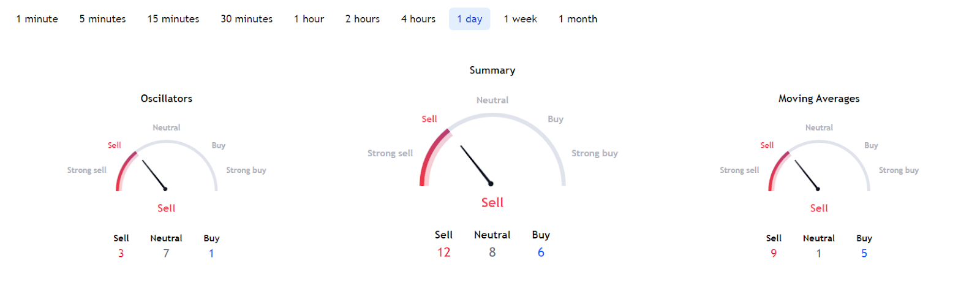Viewport: 980px width, 285px height.
Task: Click the Summary gauge dial
Action: 492,150
